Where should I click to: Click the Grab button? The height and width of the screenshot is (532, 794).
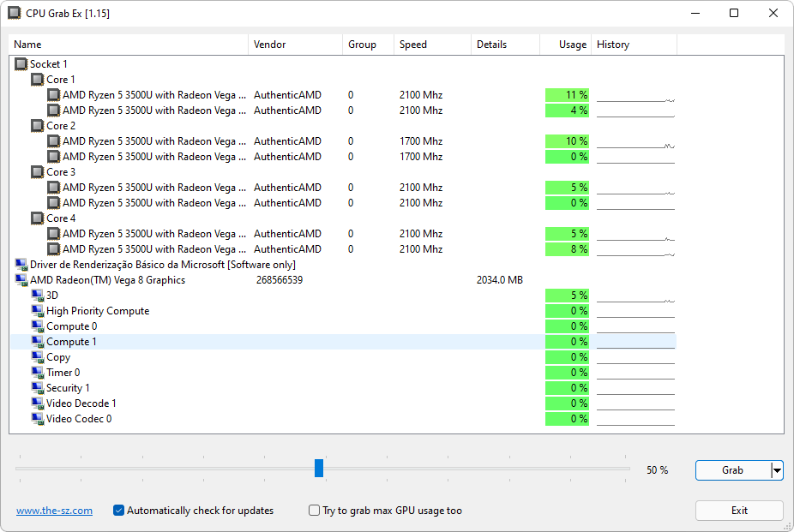tap(733, 470)
